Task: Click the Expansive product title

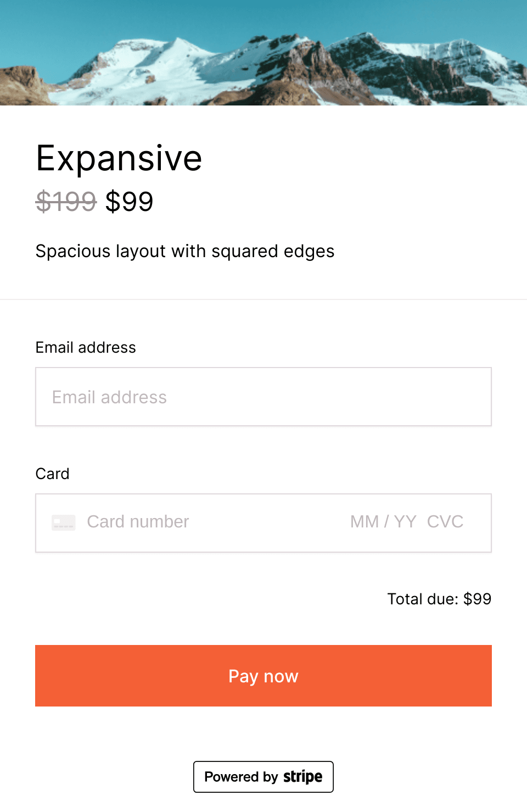Action: click(x=119, y=158)
